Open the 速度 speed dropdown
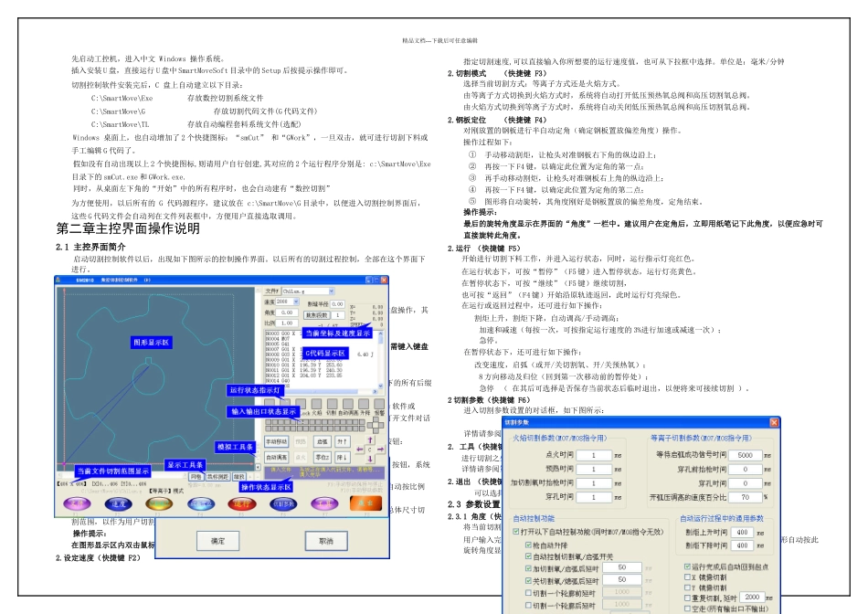Image resolution: width=868 pixels, height=614 pixels. tap(296, 302)
